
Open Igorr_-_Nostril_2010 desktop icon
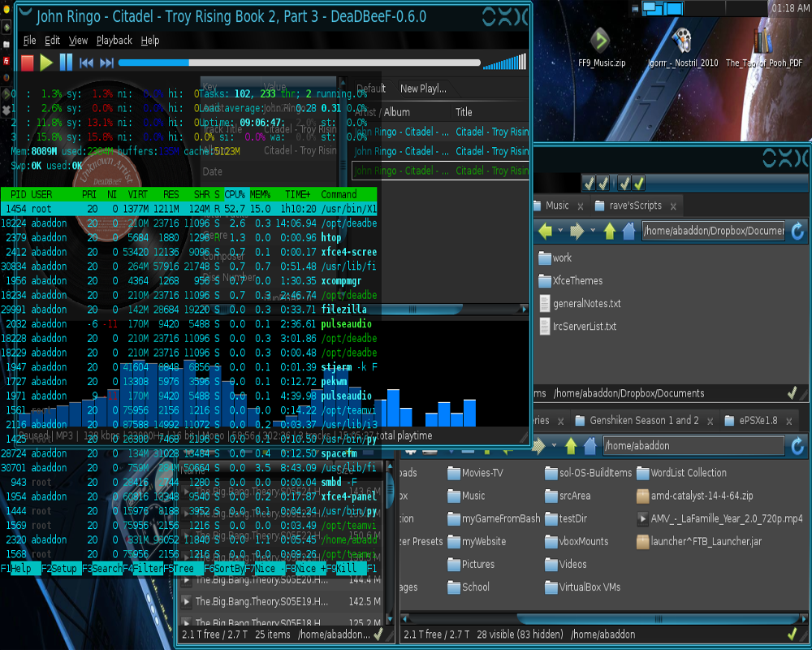683,47
